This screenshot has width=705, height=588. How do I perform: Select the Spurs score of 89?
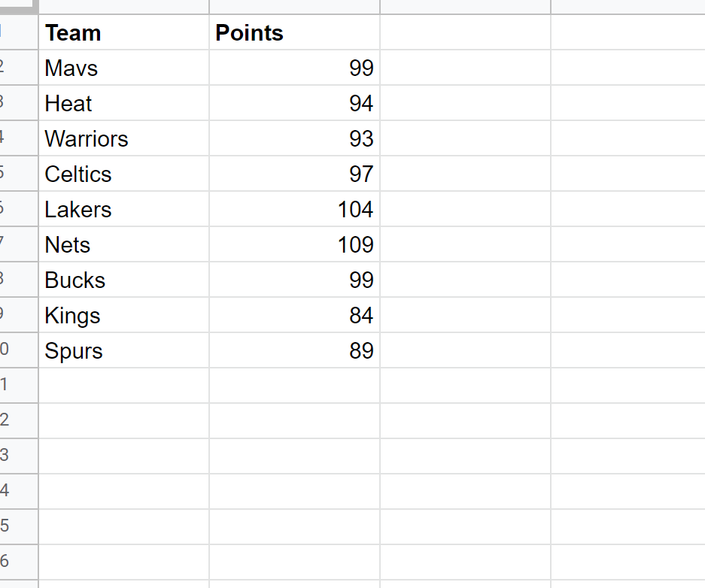coord(294,351)
